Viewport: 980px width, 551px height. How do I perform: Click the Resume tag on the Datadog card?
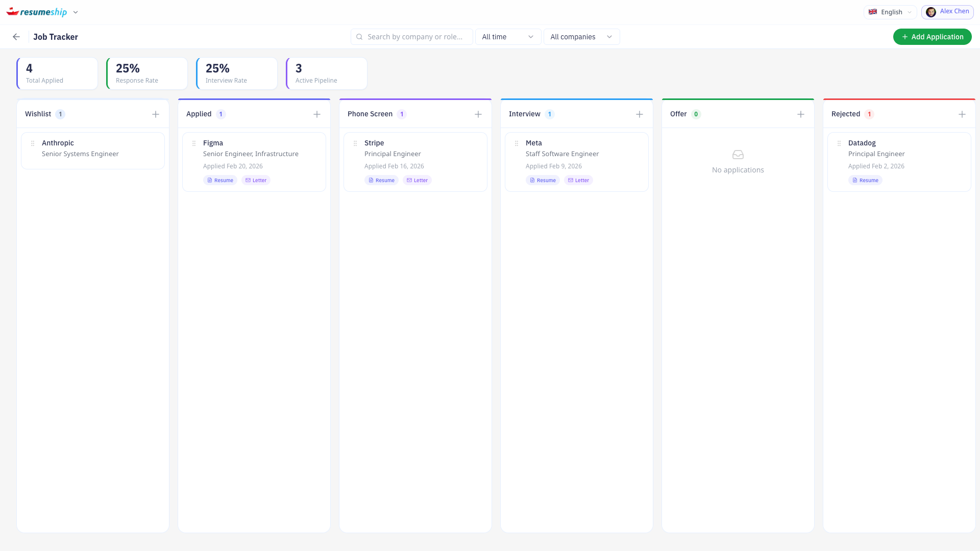(865, 180)
